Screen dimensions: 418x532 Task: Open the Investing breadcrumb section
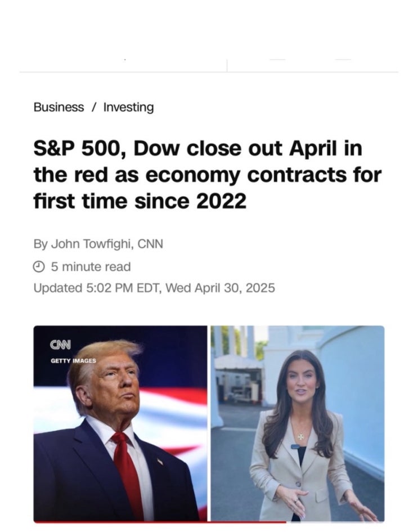128,107
